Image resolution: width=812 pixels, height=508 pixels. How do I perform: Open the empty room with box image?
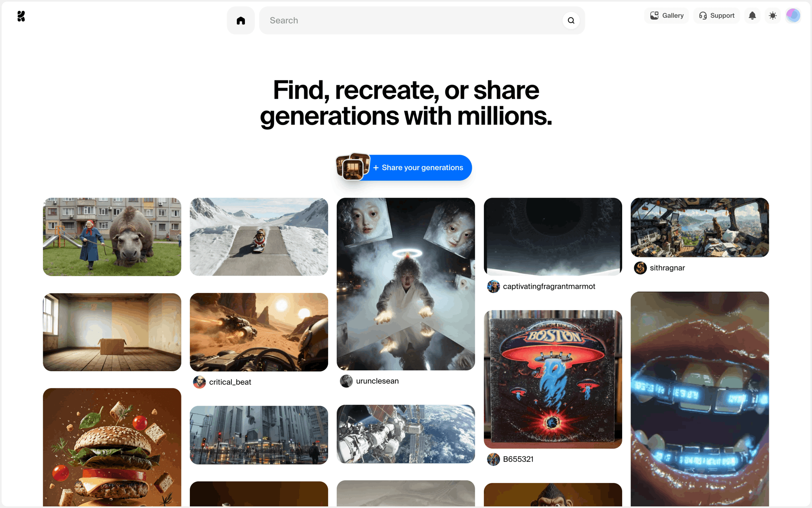[x=112, y=332]
